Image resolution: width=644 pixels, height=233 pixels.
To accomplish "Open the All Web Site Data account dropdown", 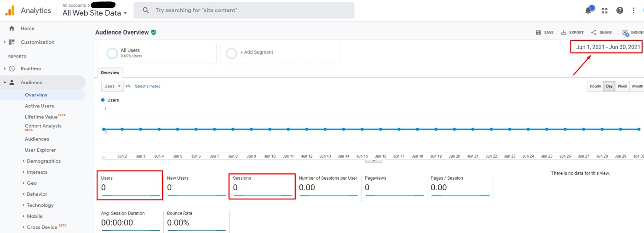I will click(x=95, y=13).
